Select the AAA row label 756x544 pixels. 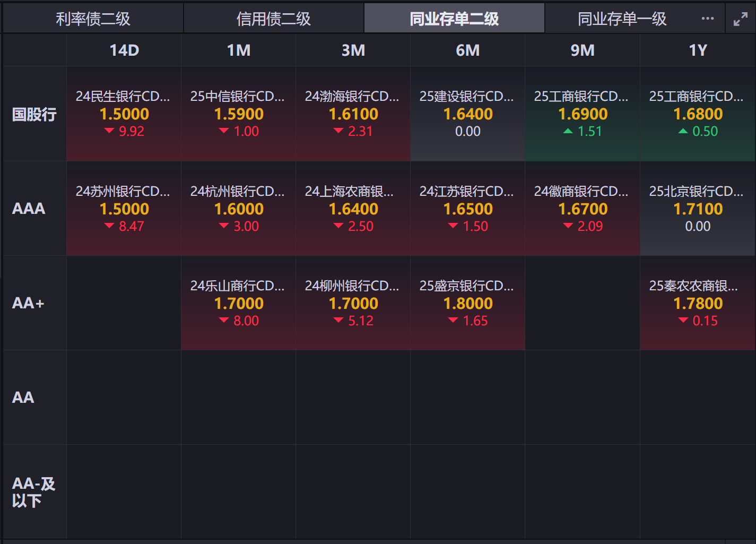(34, 209)
